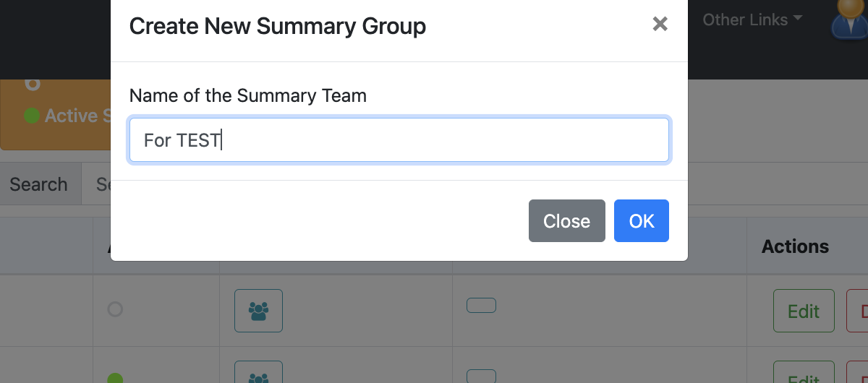Click the empty outlined badge in second row
Screen dimensions: 868x383
click(x=481, y=376)
